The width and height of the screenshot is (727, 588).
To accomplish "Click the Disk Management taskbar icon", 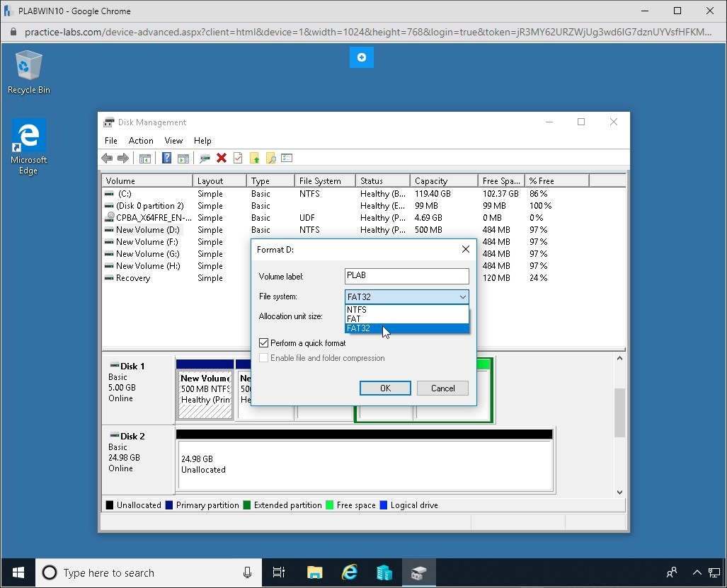I will click(x=418, y=572).
